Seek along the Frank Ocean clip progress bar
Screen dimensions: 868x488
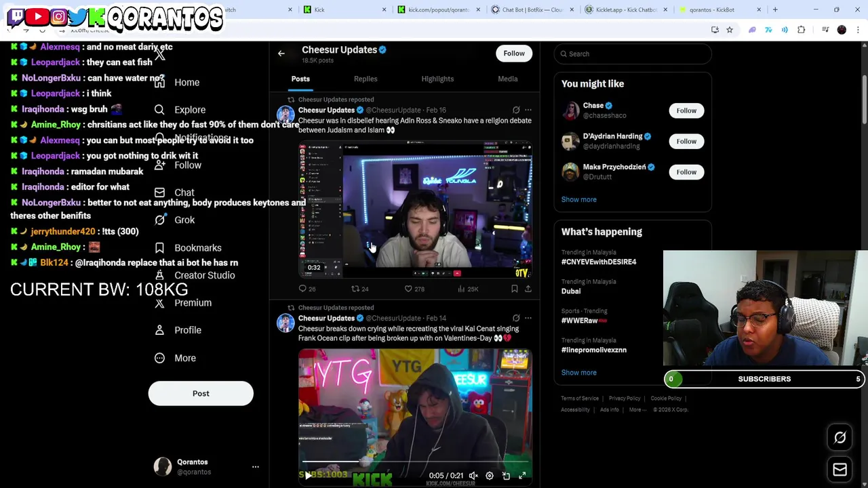[x=415, y=462]
